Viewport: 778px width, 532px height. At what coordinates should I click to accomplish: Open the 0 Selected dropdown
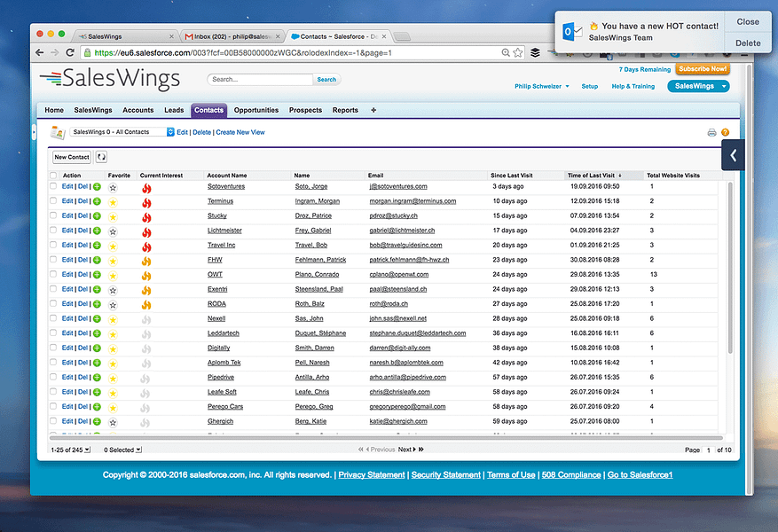point(122,450)
